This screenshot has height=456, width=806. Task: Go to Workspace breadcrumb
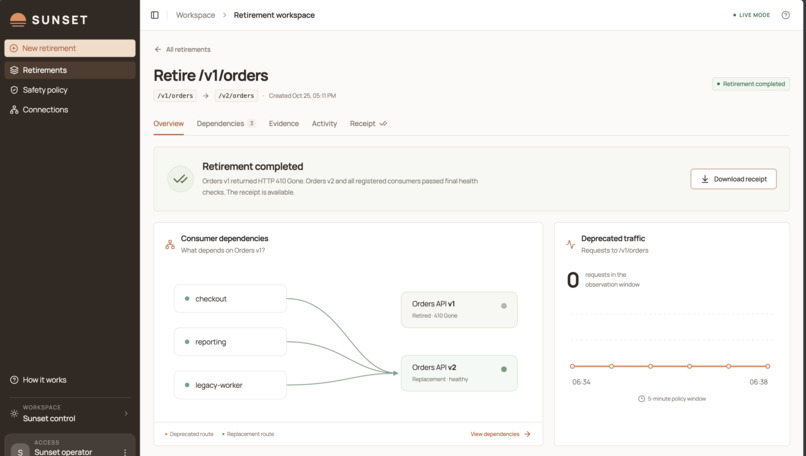pyautogui.click(x=195, y=15)
